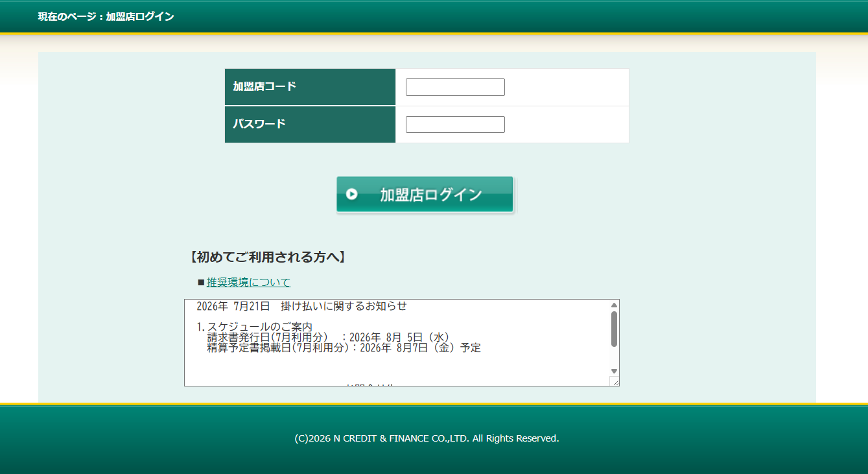Focus the パスワード input field

tap(455, 124)
